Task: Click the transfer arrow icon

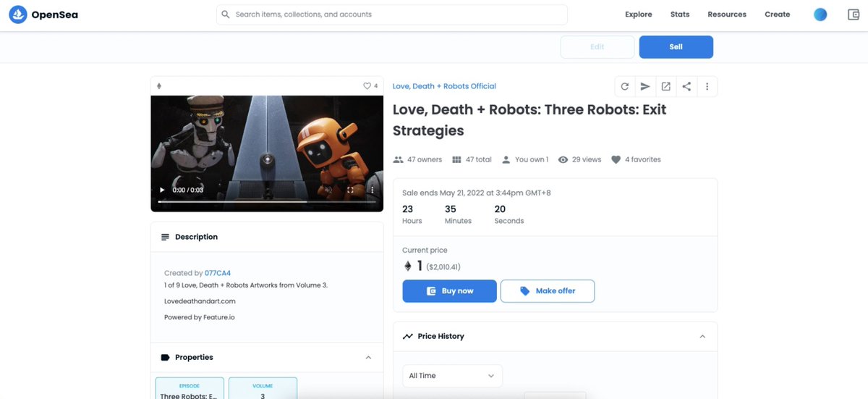Action: tap(645, 87)
